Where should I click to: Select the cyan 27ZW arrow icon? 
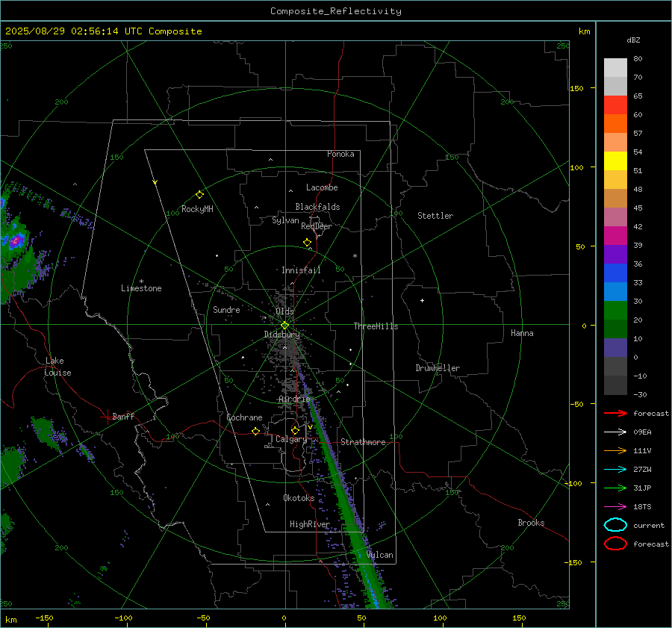point(615,470)
